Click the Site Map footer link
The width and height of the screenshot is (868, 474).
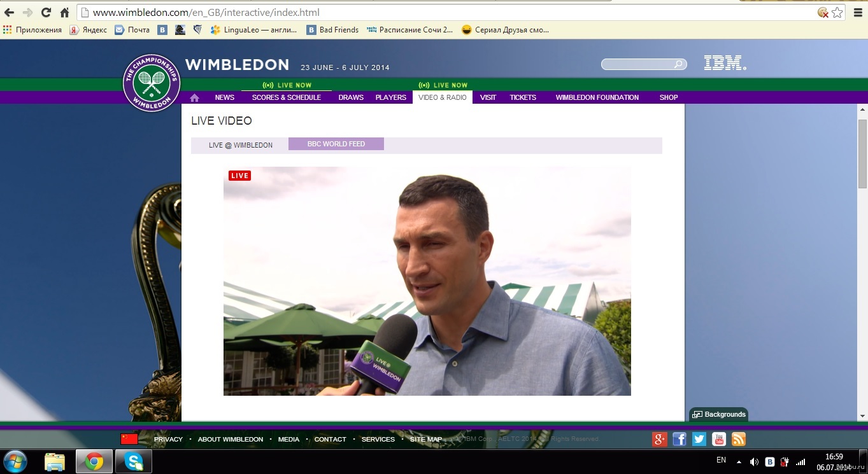[x=425, y=439]
